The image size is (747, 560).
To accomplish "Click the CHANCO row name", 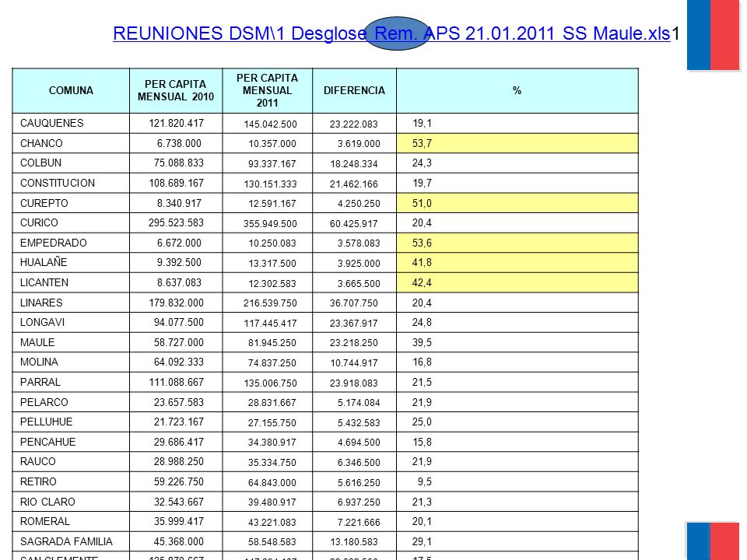I will pyautogui.click(x=41, y=143).
